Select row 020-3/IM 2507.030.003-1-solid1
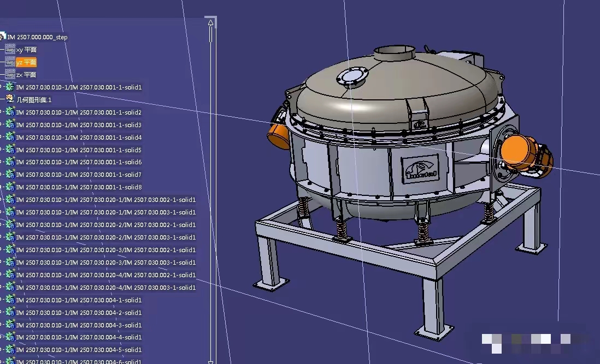Screen dimensions: 600x364 click(106, 262)
